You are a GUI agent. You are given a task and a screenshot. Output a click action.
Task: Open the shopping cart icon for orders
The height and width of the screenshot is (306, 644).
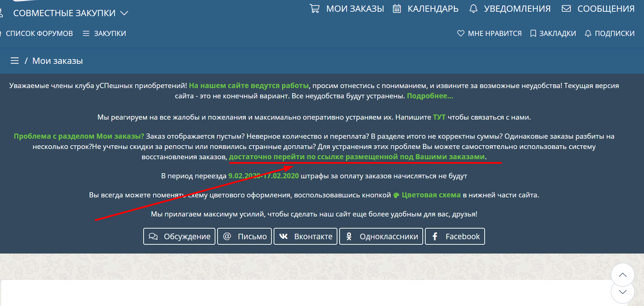point(314,8)
